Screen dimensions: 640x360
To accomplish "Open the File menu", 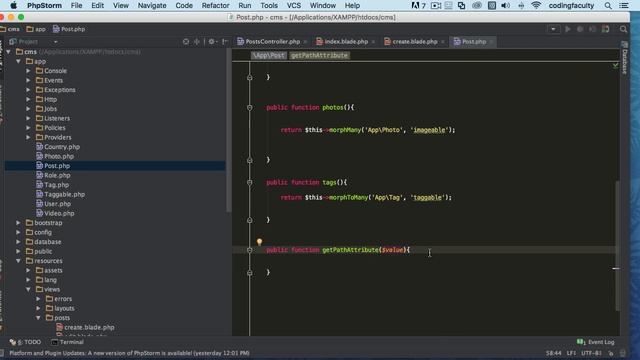I will point(76,5).
